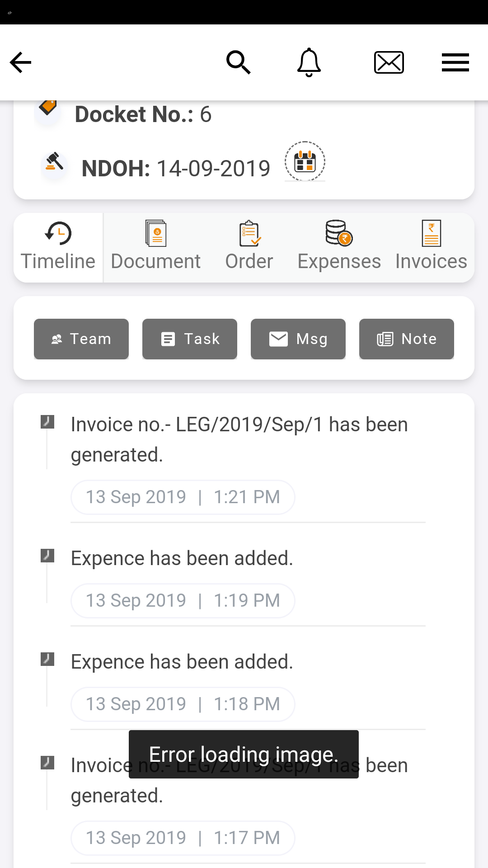Viewport: 488px width, 868px height.
Task: Switch to the Timeline tab
Action: coord(58,247)
